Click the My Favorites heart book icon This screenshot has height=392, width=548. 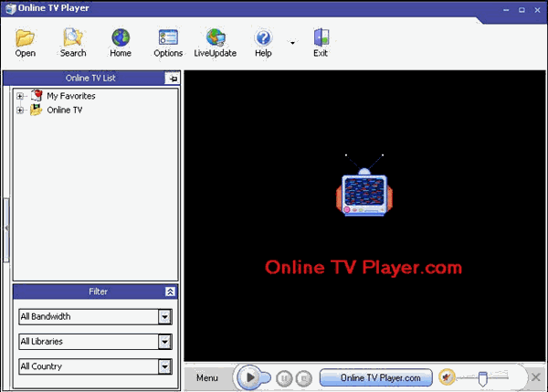[37, 95]
